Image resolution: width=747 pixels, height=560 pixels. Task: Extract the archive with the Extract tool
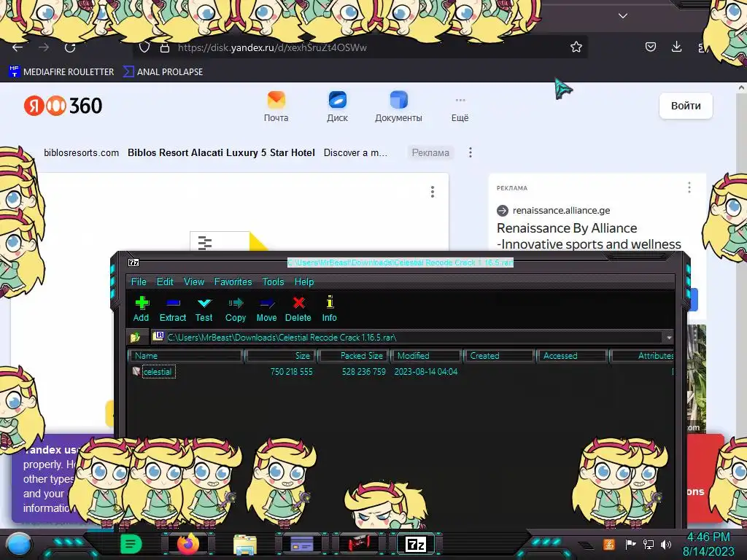point(172,309)
